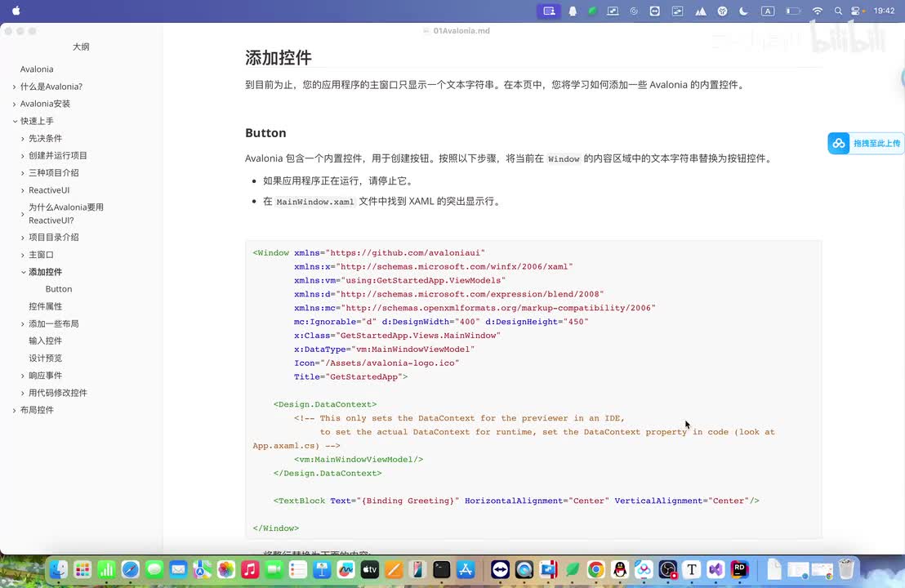
Task: Toggle Focus moon icon in menu bar
Action: pyautogui.click(x=743, y=11)
